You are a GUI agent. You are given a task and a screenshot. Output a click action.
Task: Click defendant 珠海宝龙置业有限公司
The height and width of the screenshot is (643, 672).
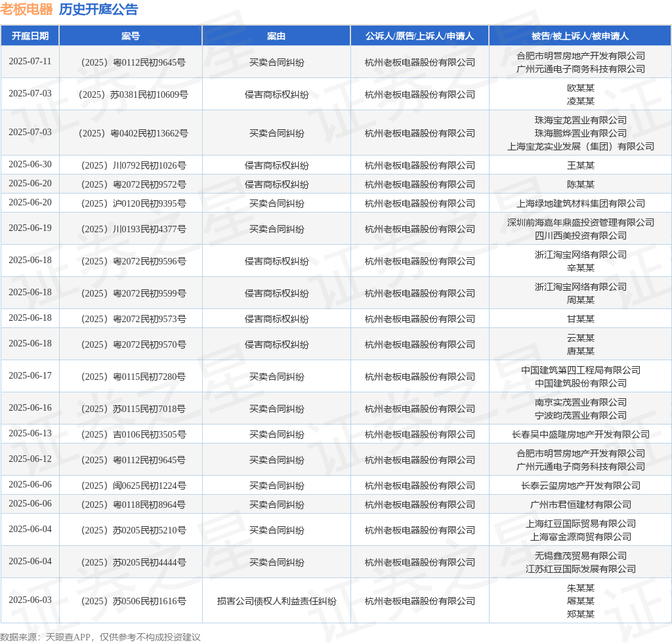pyautogui.click(x=580, y=120)
